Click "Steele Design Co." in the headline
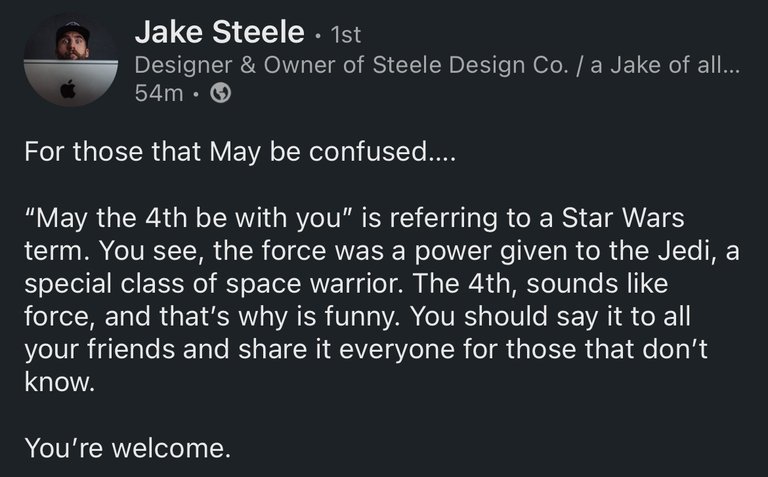Viewport: 768px width, 477px height. tap(471, 65)
